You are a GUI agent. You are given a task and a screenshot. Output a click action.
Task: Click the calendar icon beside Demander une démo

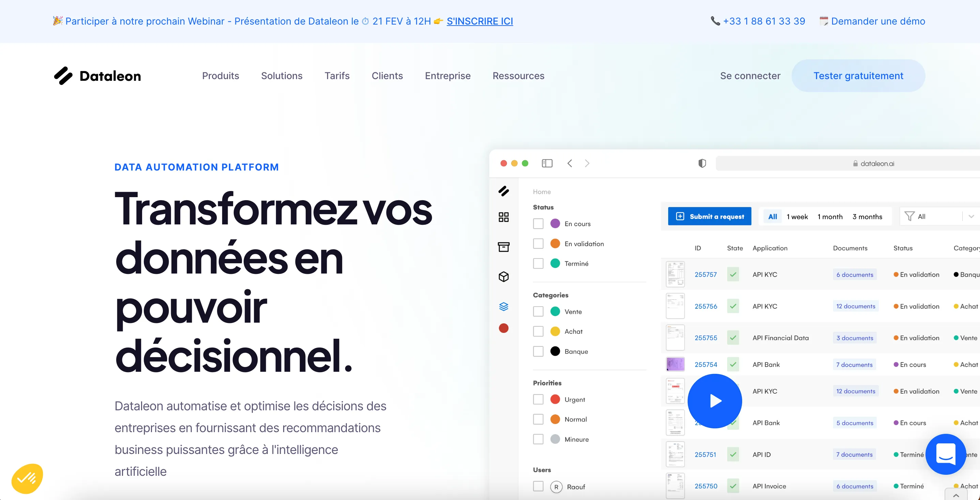(824, 21)
